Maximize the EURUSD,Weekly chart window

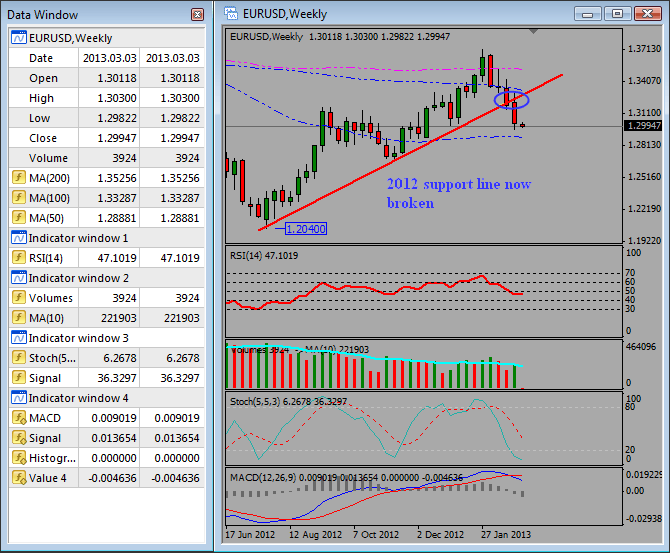617,14
